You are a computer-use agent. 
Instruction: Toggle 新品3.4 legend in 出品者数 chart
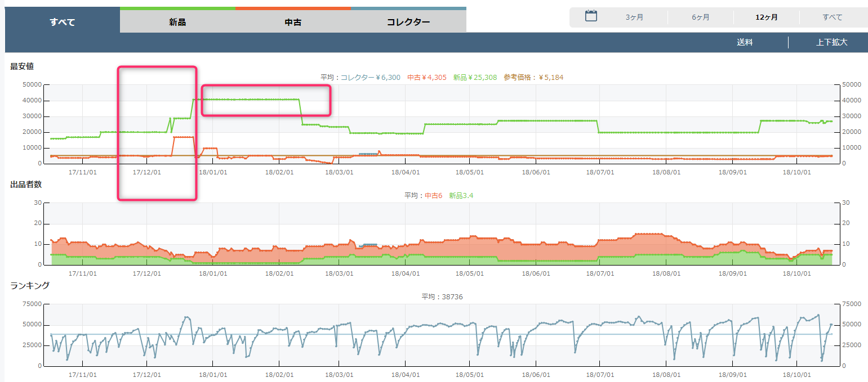point(461,196)
